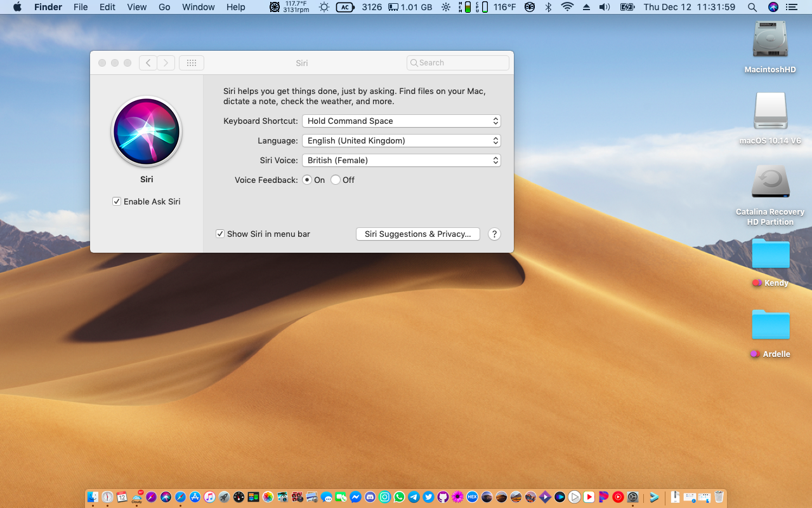Viewport: 812px width, 508px height.
Task: Open the Go menu
Action: coord(164,7)
